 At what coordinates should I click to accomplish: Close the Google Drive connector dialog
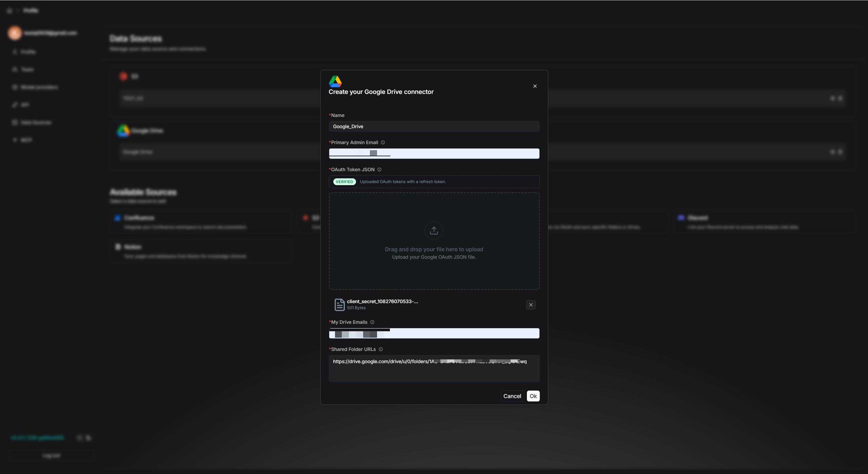(535, 86)
